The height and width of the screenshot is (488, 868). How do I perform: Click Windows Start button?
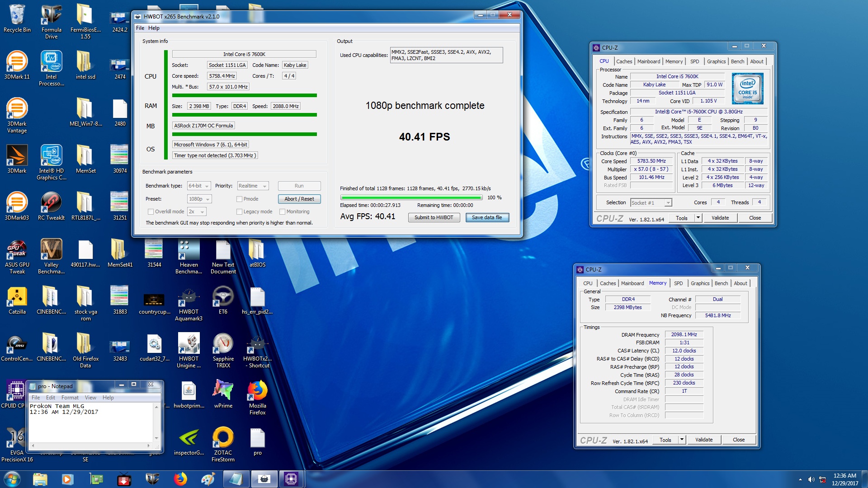click(12, 479)
